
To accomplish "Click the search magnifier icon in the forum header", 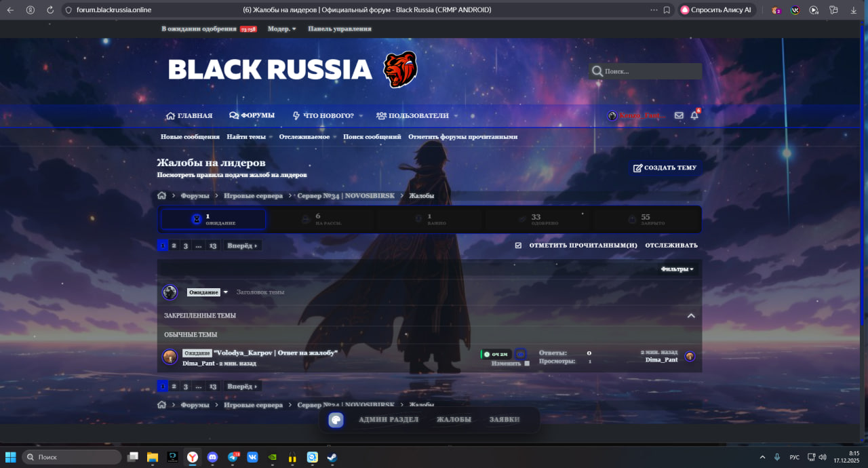I will point(597,71).
